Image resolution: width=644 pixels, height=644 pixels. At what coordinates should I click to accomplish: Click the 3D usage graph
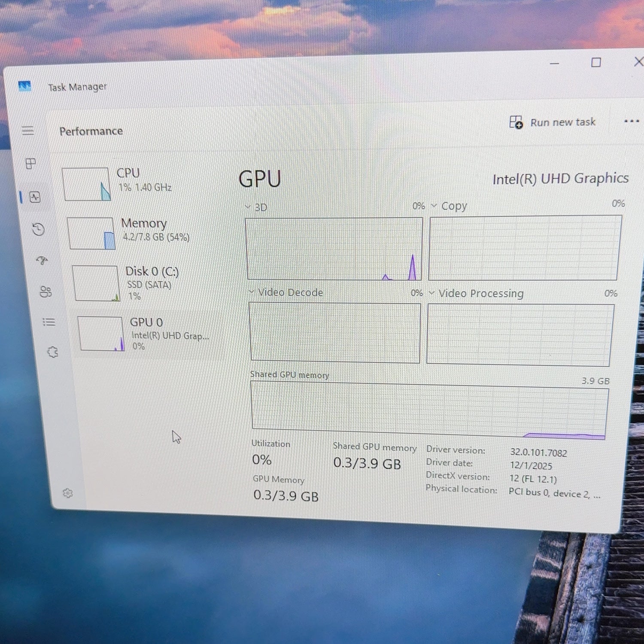(x=334, y=249)
